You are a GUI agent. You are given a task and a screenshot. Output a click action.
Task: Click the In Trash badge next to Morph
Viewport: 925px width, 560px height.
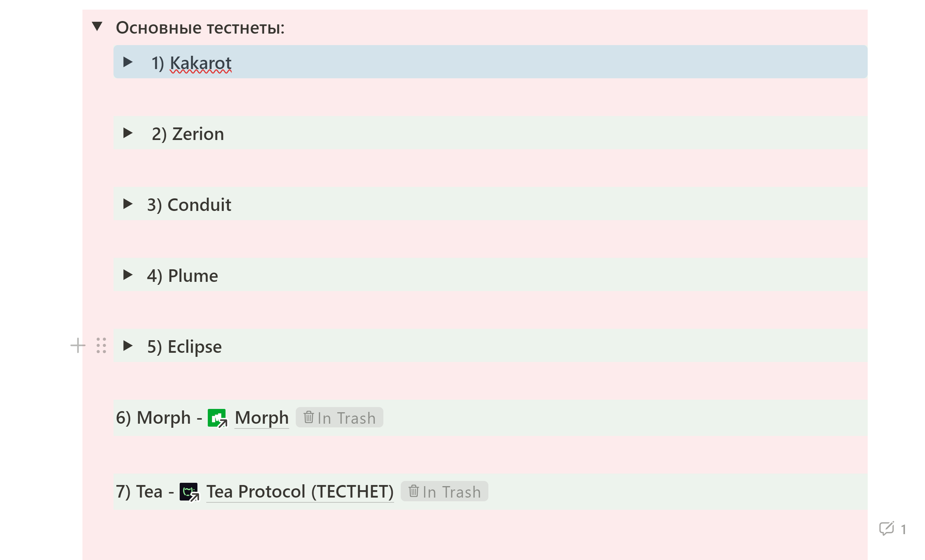(x=339, y=417)
